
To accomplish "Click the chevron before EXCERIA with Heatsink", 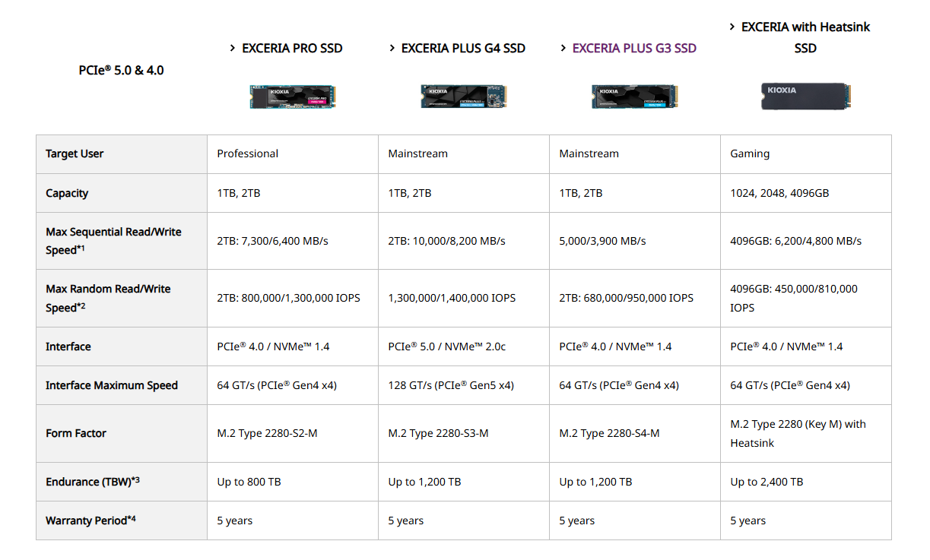I will [732, 27].
